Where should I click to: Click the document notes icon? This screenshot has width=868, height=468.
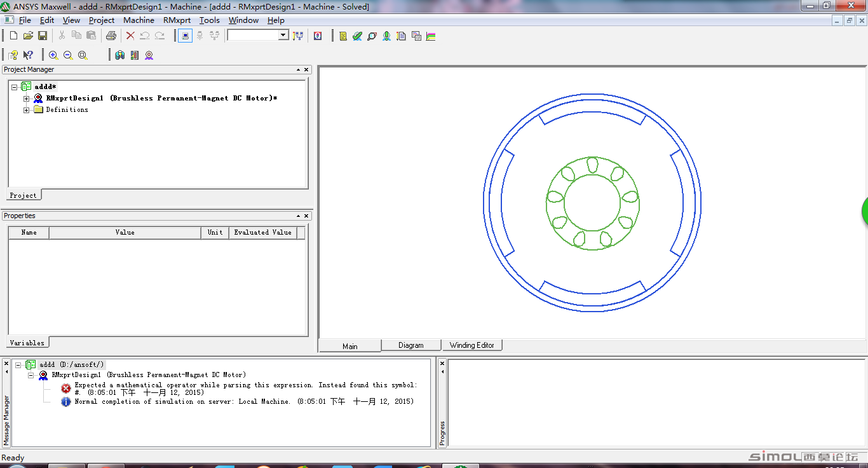pyautogui.click(x=401, y=36)
